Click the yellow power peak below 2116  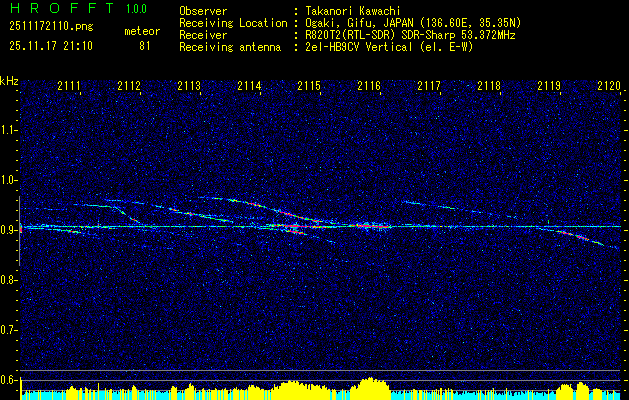tap(369, 388)
